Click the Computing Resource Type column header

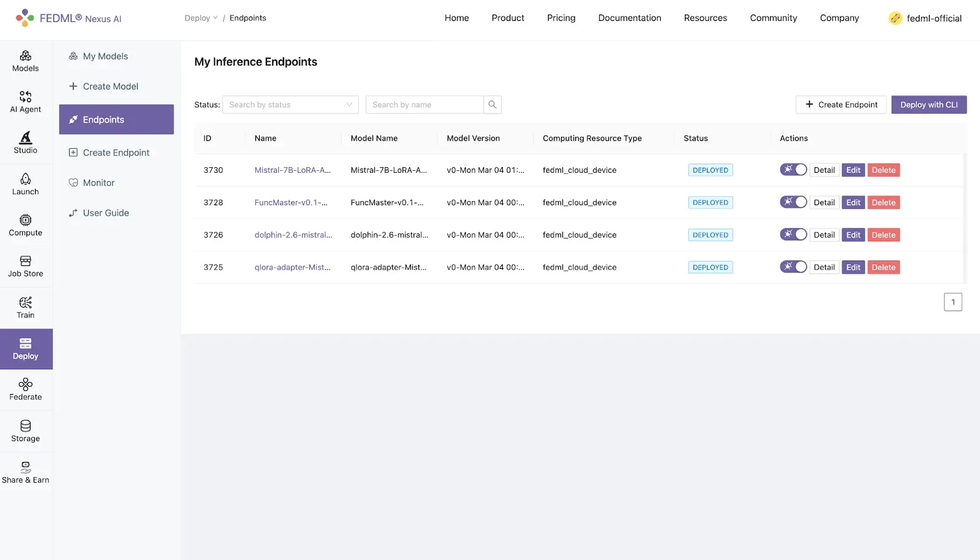592,138
